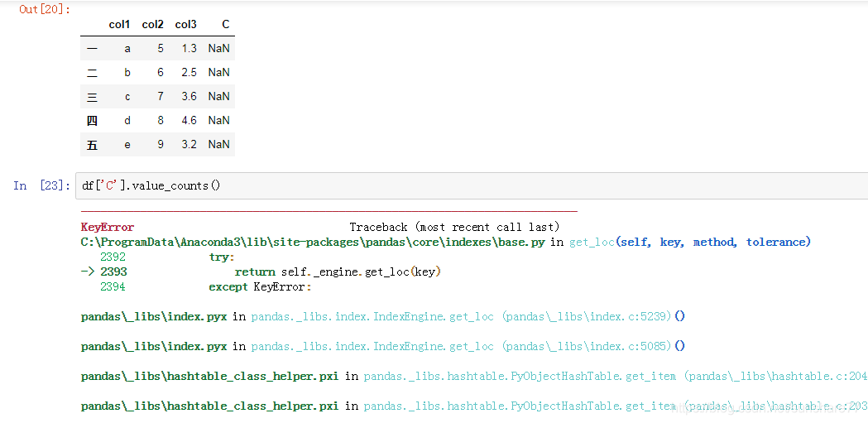The width and height of the screenshot is (868, 423).
Task: Click the index.c:5239 traceback line
Action: [383, 317]
